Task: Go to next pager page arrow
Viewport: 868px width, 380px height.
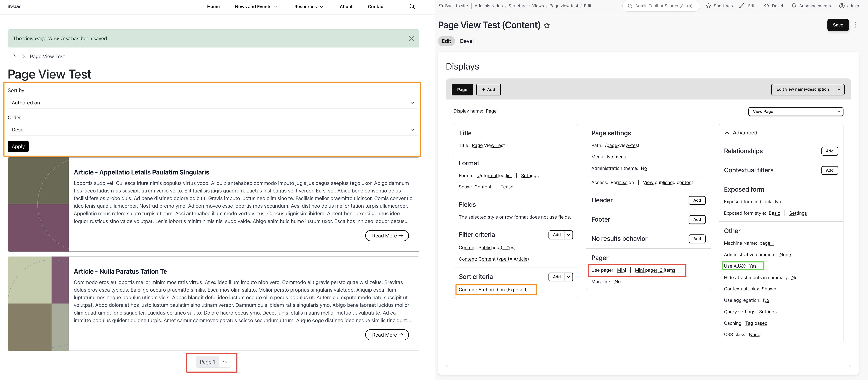Action: pyautogui.click(x=225, y=362)
